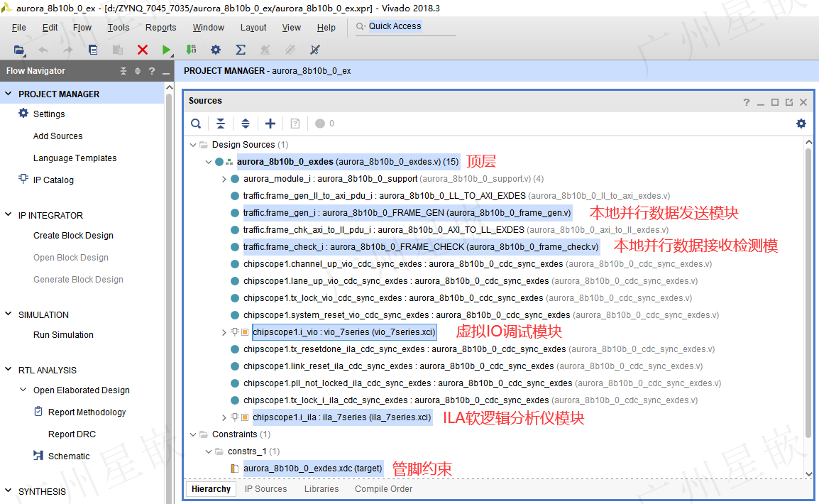Collapse PROJECT MANAGER section
Screen dimensions: 819x504
coord(9,94)
